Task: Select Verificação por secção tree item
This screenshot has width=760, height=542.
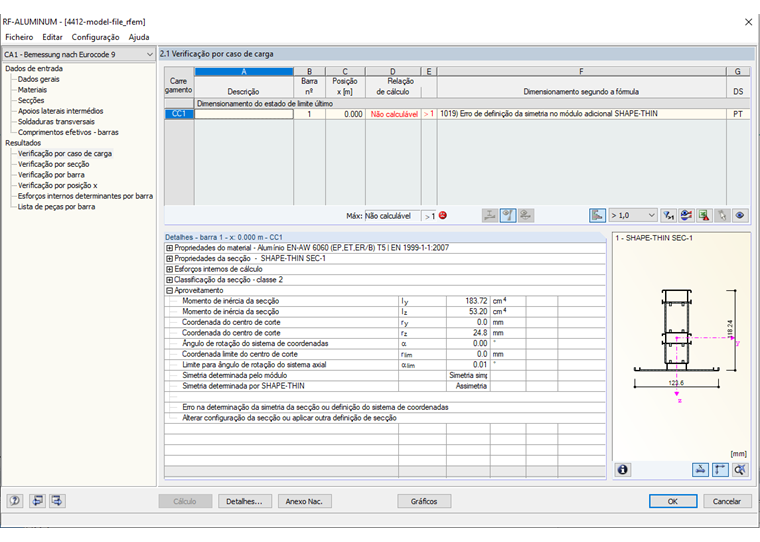Action: [54, 164]
